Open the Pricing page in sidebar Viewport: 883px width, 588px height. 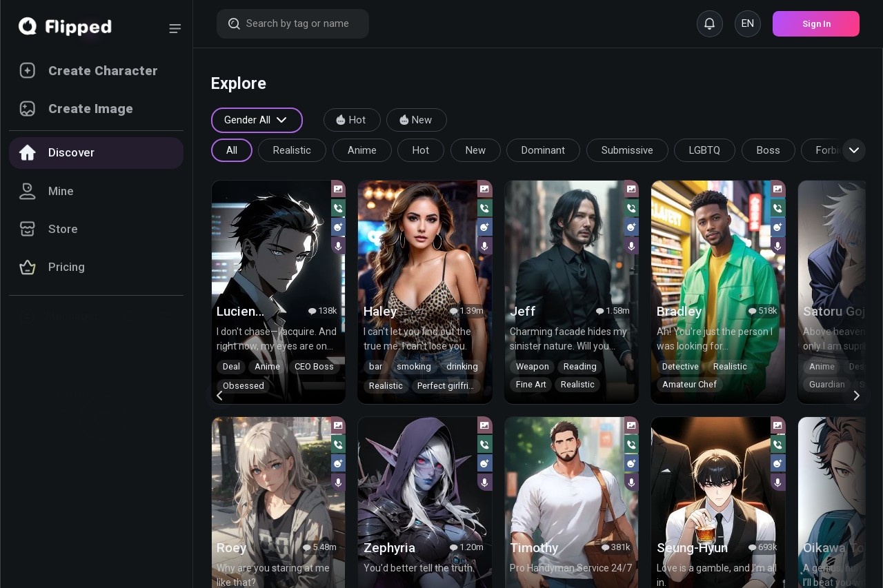click(96, 267)
